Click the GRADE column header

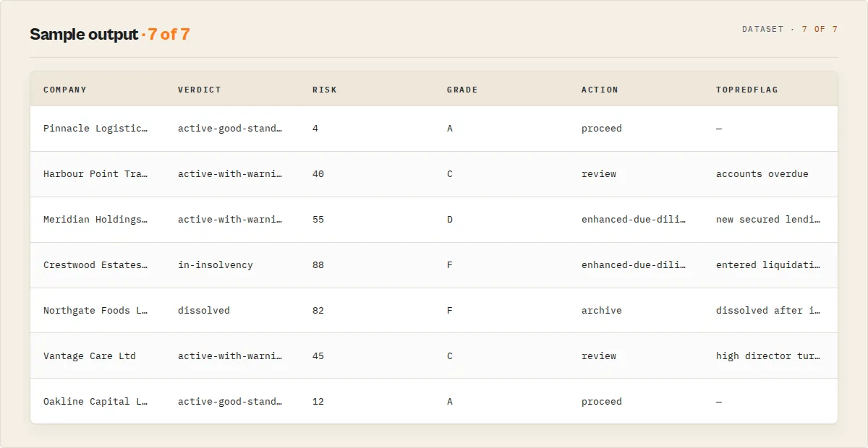tap(462, 90)
